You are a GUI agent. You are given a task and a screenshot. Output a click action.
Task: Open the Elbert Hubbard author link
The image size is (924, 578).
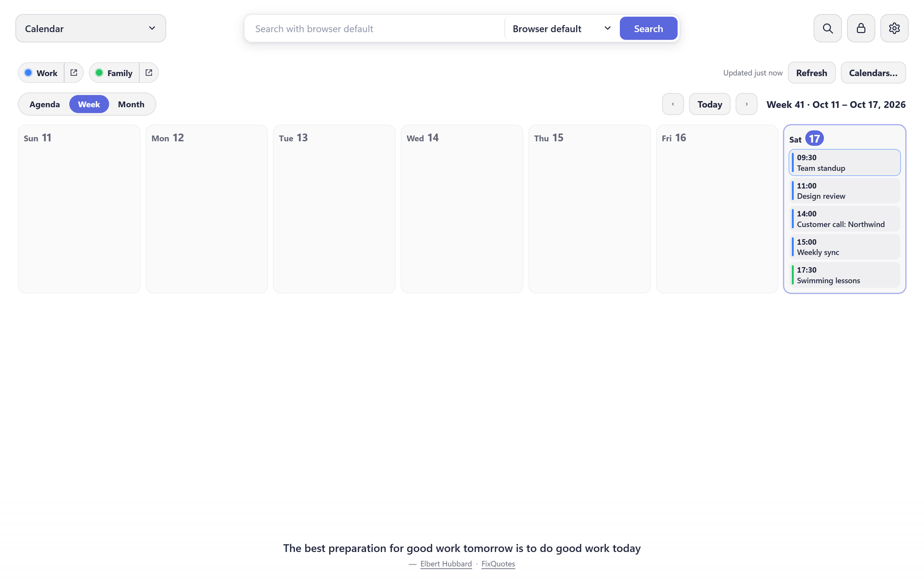pyautogui.click(x=446, y=564)
